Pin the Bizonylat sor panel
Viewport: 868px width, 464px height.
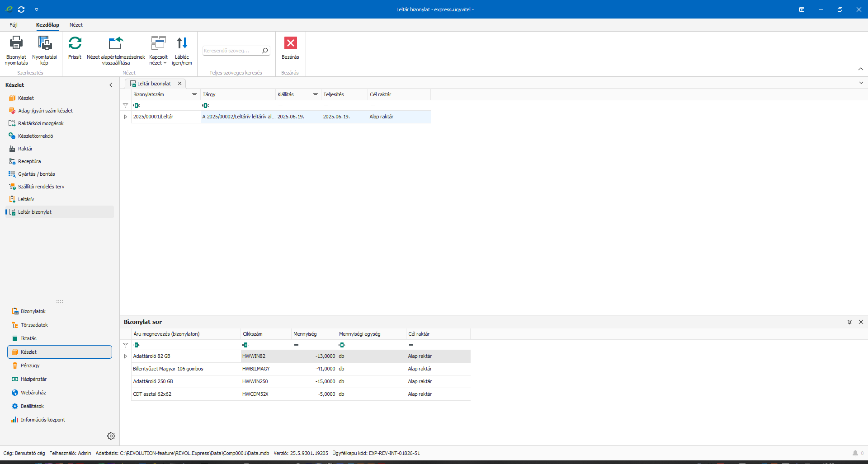pos(849,322)
